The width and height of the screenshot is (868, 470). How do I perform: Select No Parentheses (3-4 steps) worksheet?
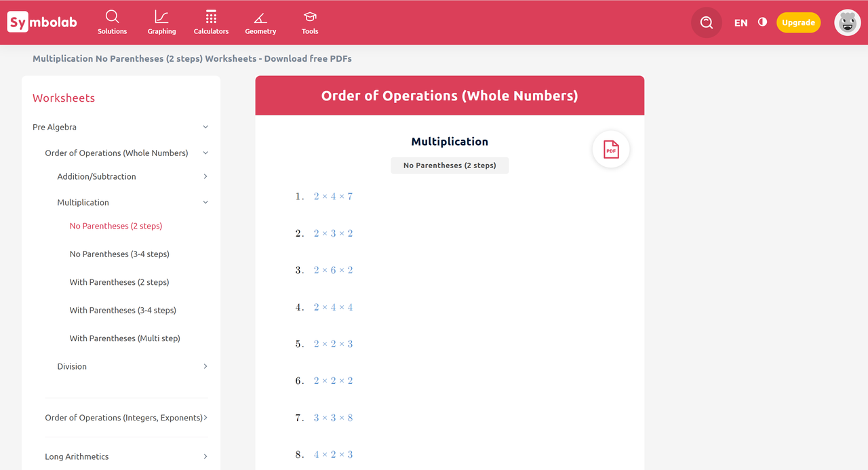119,254
